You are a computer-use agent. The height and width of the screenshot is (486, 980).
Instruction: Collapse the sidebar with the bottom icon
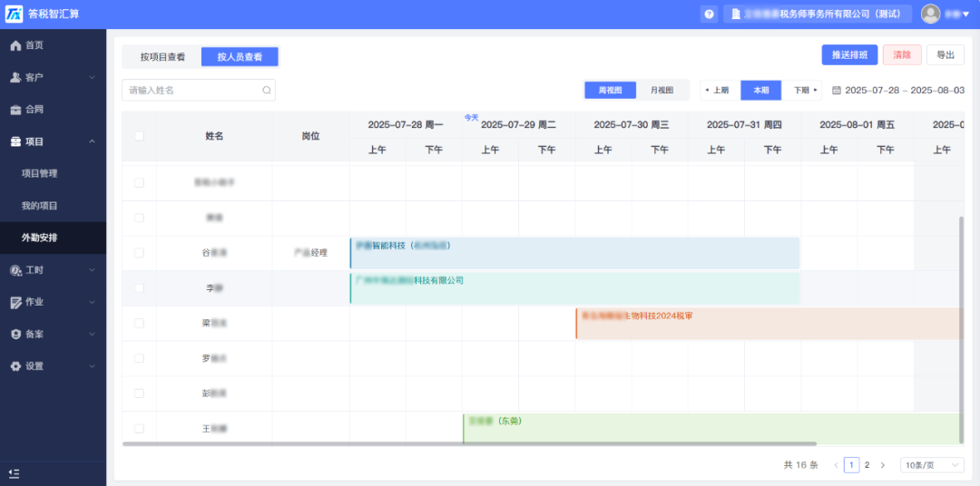14,473
